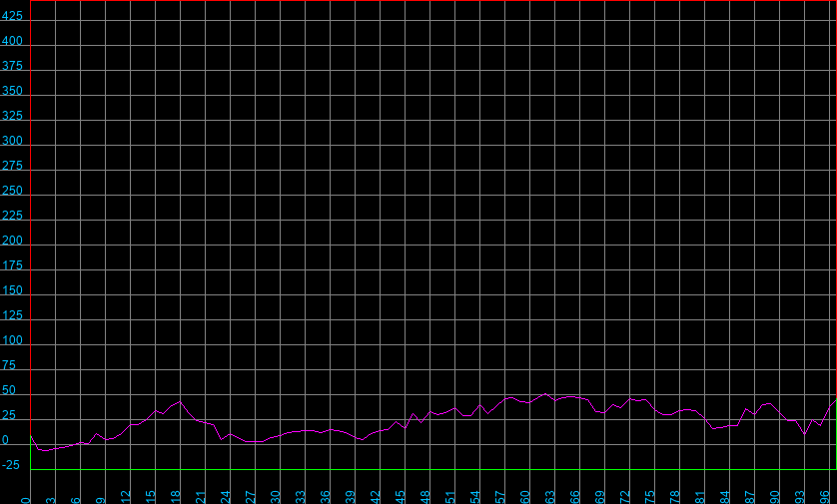Select the 21 horizontal axis label
837x504 pixels.
coord(201,497)
